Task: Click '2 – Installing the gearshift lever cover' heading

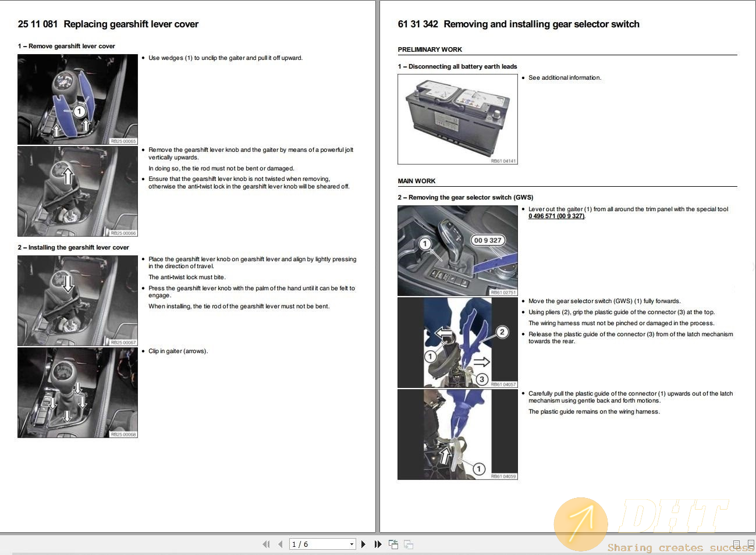Action: [x=73, y=247]
